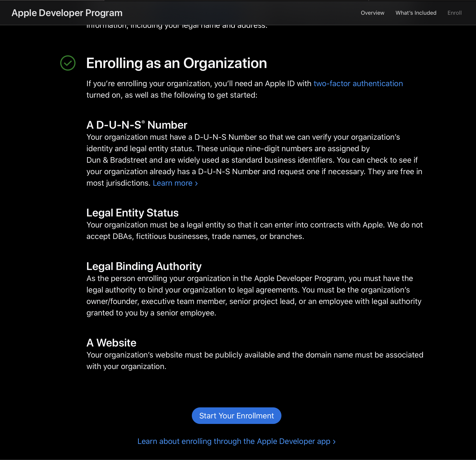Click the Enrolling as an Organization heading
476x460 pixels.
tap(177, 63)
